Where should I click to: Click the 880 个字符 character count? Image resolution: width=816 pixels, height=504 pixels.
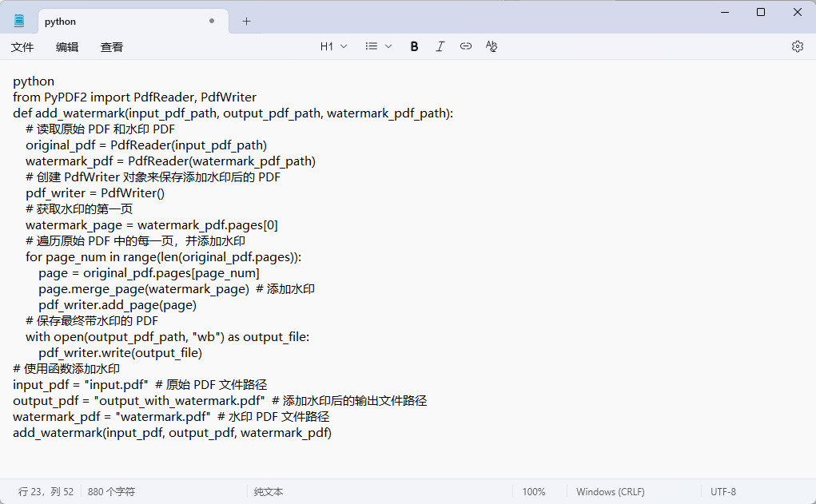point(111,491)
